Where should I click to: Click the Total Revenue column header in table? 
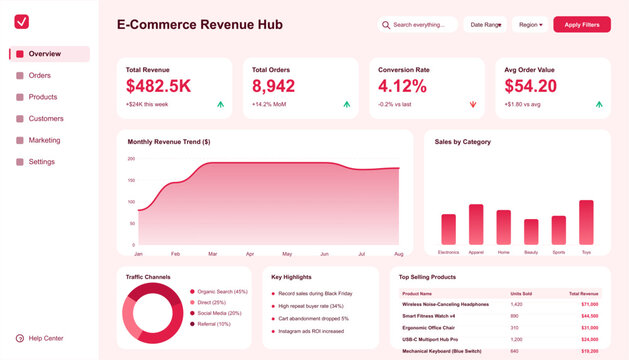coord(584,294)
